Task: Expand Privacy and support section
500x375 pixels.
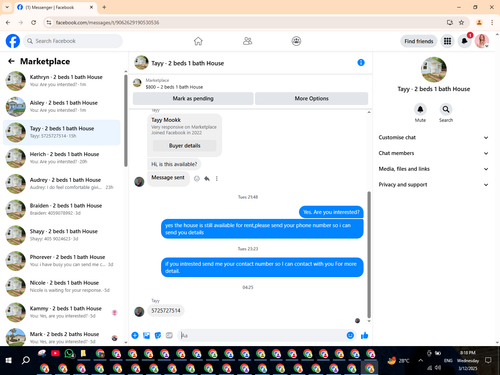Action: tap(434, 184)
